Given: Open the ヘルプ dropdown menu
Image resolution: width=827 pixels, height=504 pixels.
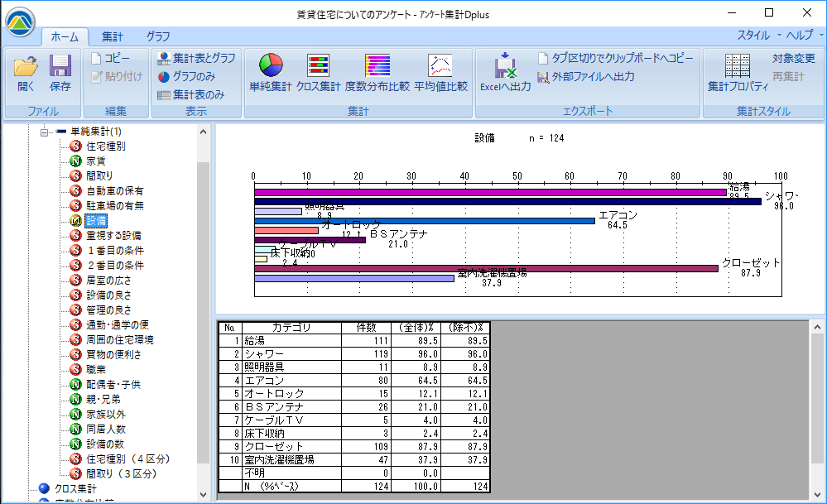Looking at the screenshot, I should coord(803,36).
